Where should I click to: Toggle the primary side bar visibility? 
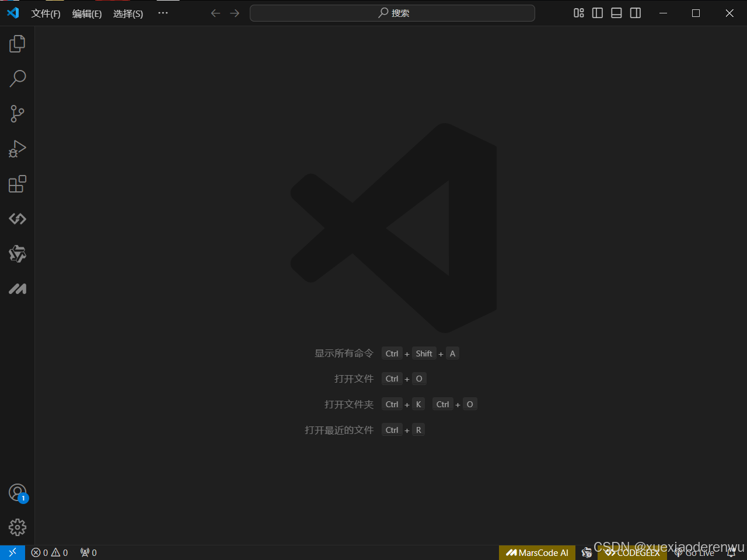598,13
